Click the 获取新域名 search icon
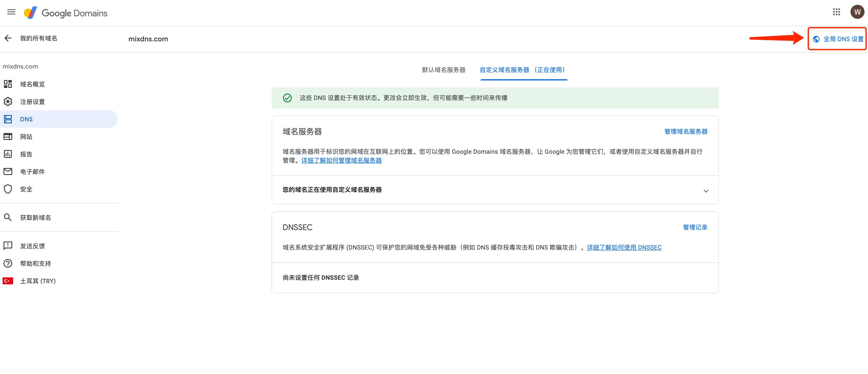868x374 pixels. 8,217
